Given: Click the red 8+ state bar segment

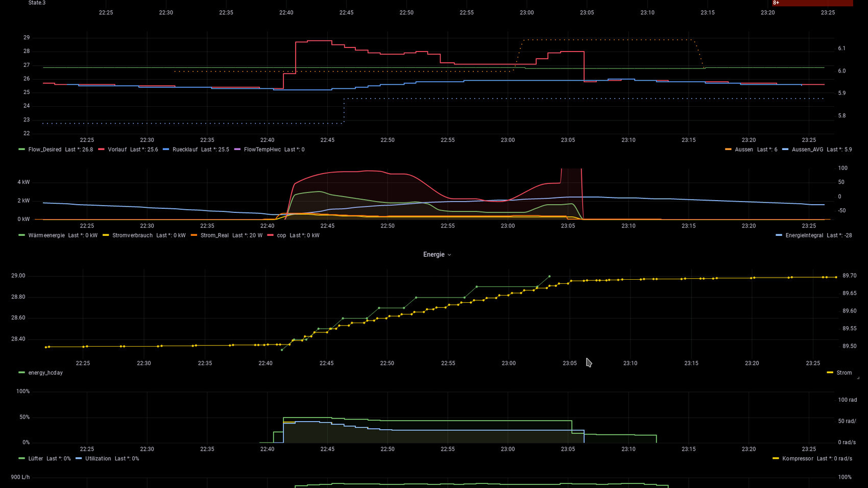Looking at the screenshot, I should point(812,3).
